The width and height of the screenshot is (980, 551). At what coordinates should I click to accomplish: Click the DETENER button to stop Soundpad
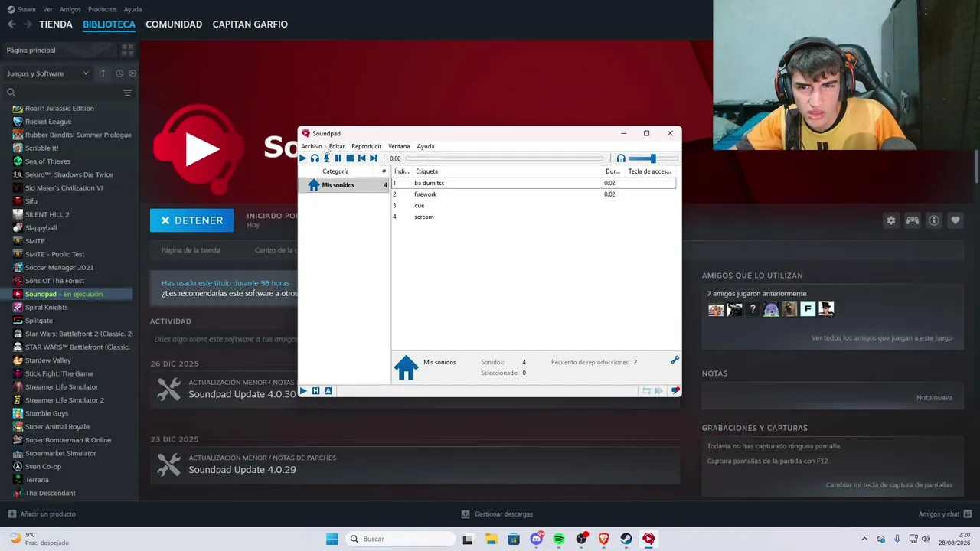coord(191,220)
